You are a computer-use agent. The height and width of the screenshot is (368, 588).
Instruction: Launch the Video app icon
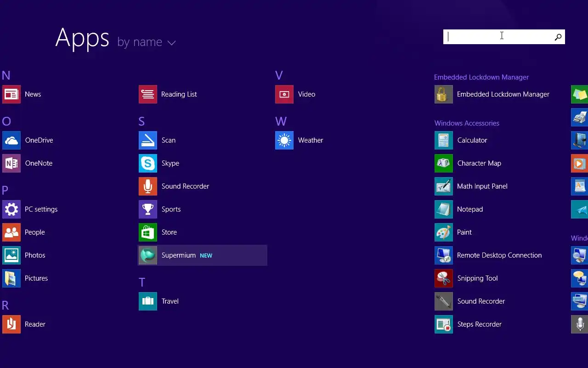click(284, 94)
